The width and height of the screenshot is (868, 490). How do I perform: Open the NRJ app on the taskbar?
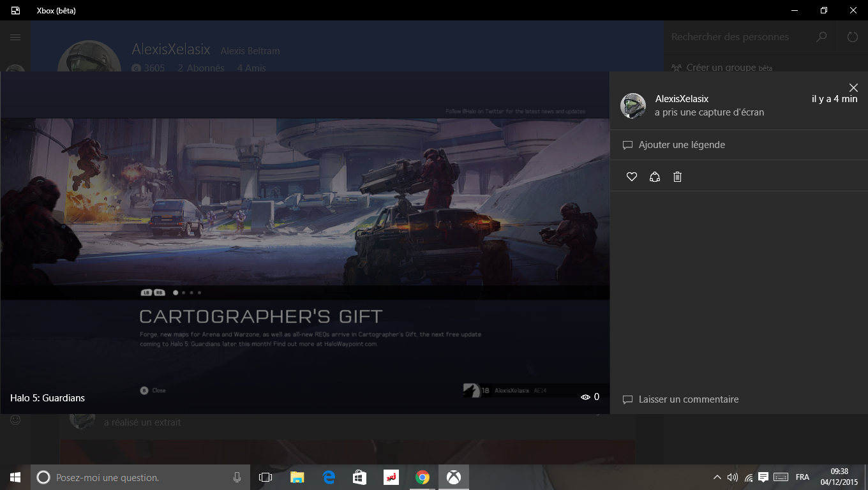click(391, 477)
